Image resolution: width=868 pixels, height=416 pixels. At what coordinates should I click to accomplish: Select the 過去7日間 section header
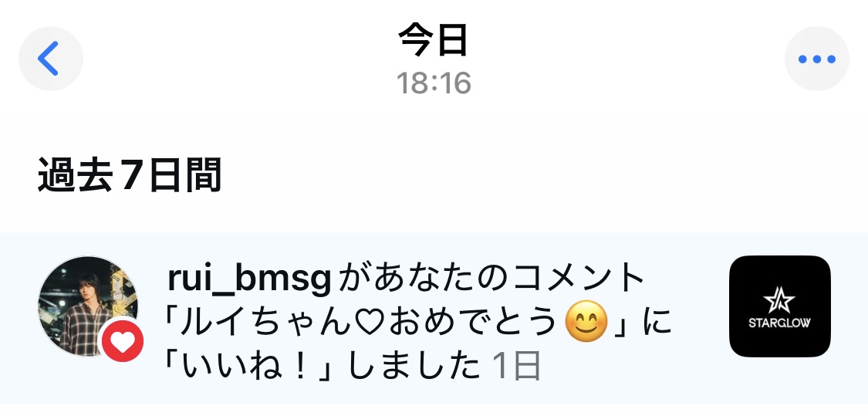coord(130,175)
